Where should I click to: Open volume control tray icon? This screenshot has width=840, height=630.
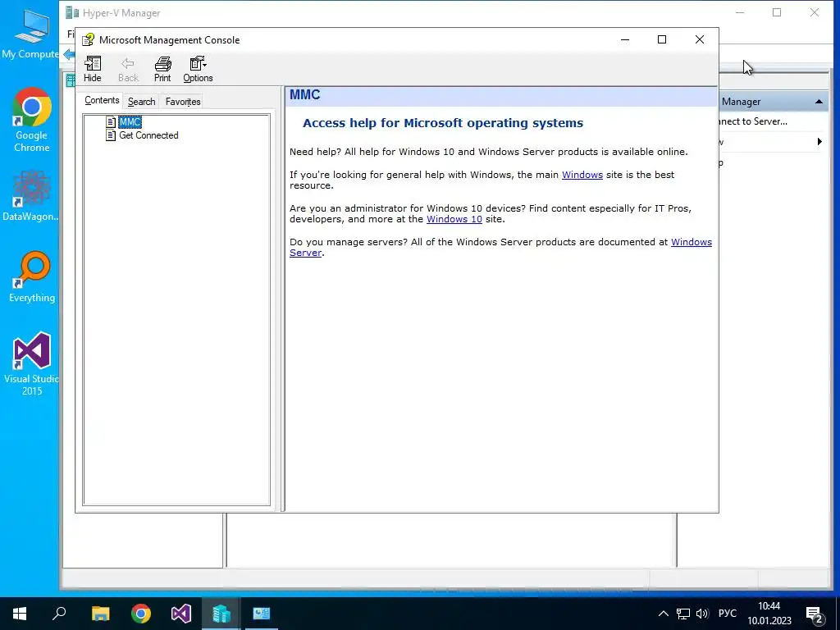(x=702, y=614)
